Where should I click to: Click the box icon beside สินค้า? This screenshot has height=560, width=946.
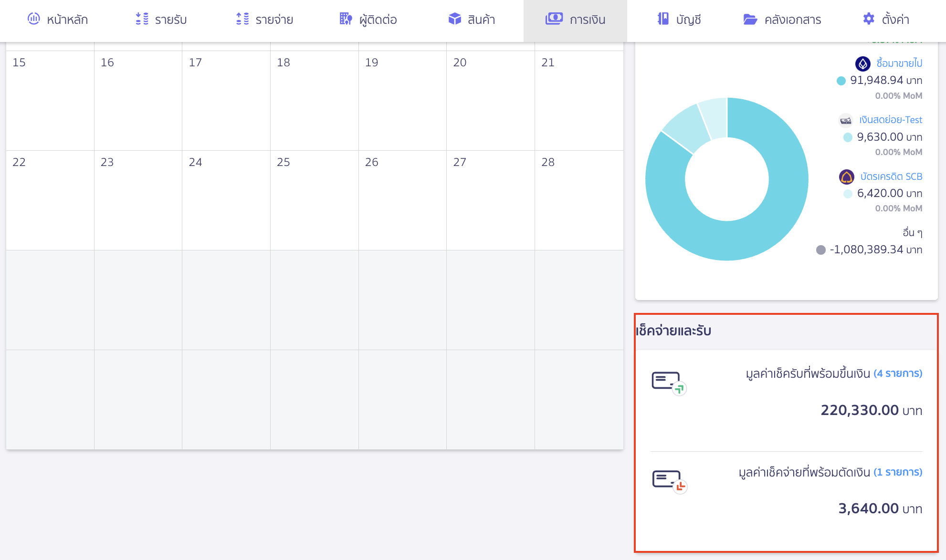454,19
